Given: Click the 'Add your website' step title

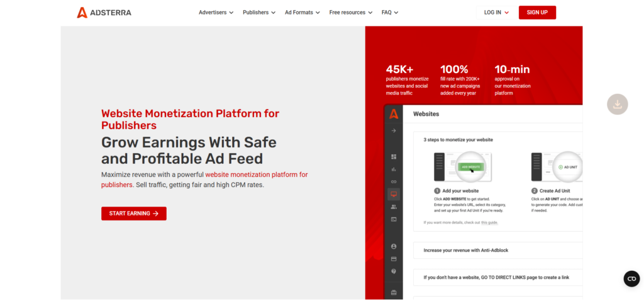Looking at the screenshot, I should pos(460,191).
